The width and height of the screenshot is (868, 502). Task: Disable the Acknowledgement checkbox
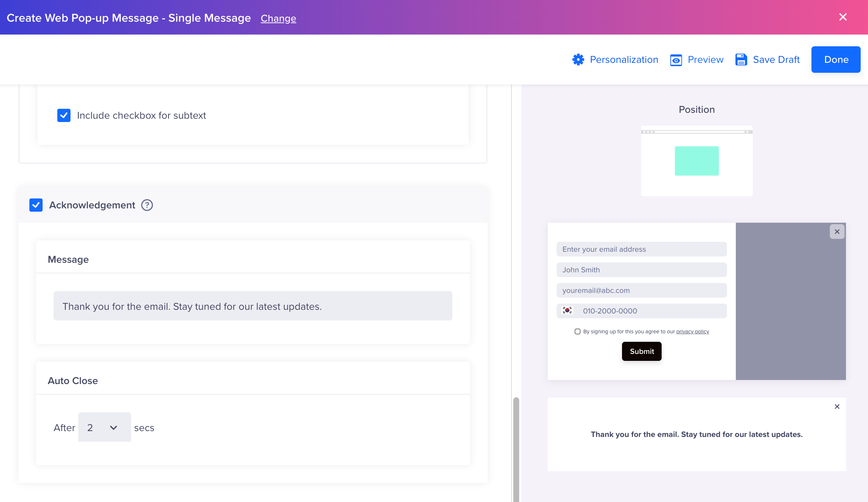36,205
